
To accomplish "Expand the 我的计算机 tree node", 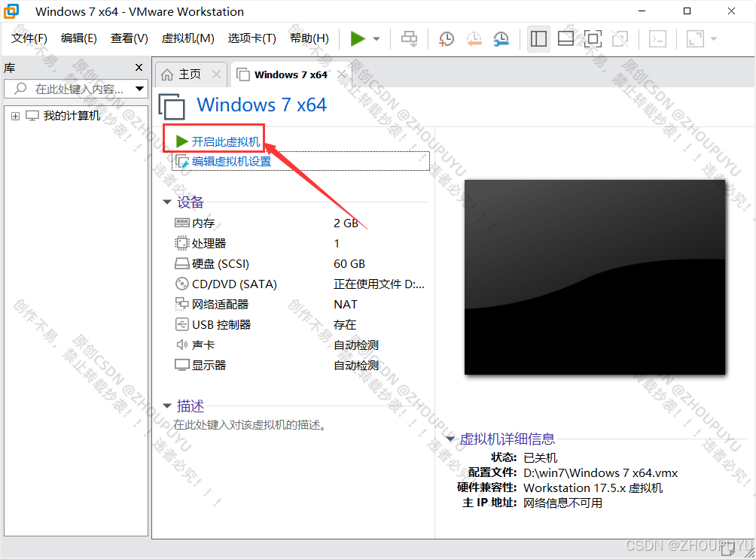I will [15, 116].
